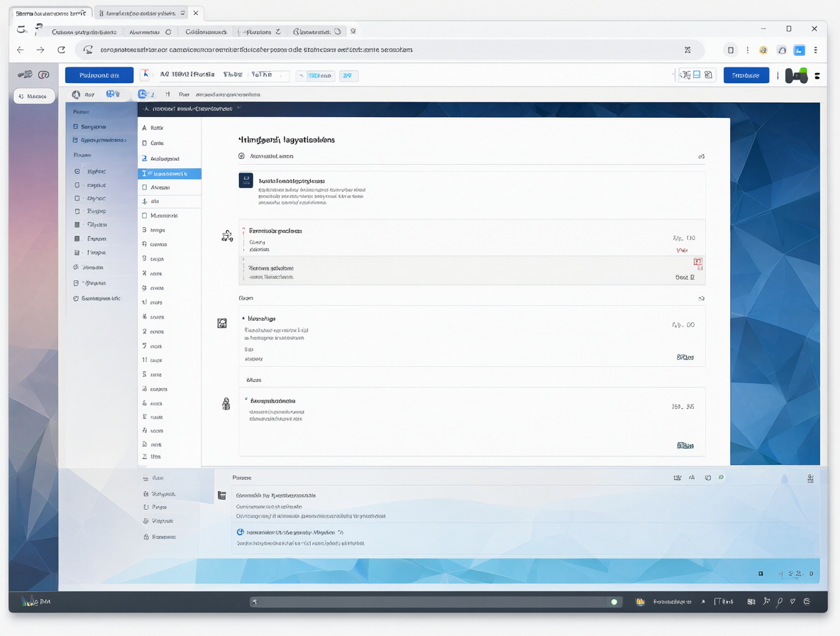Switch to the first browser tab
The width and height of the screenshot is (840, 636).
51,13
